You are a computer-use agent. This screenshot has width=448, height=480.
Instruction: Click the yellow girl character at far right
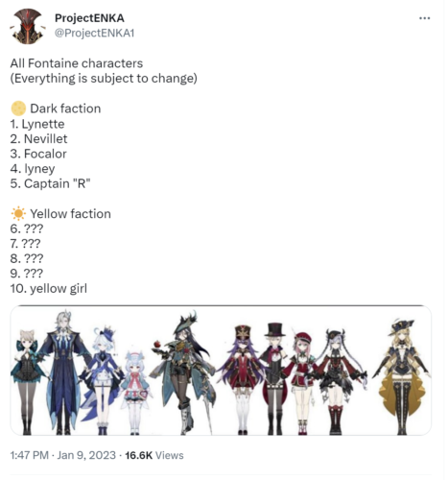click(402, 377)
